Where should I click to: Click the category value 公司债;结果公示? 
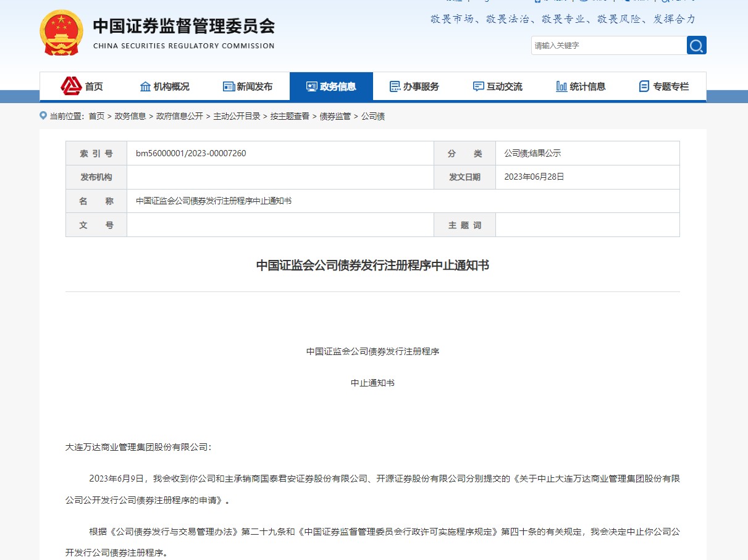pyautogui.click(x=532, y=153)
